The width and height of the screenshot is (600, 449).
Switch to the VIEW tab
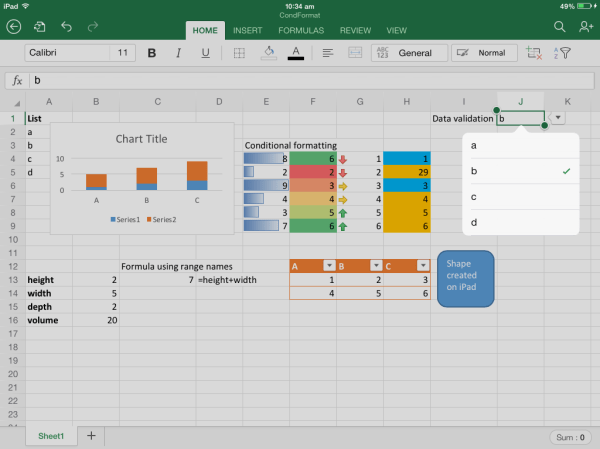point(396,31)
